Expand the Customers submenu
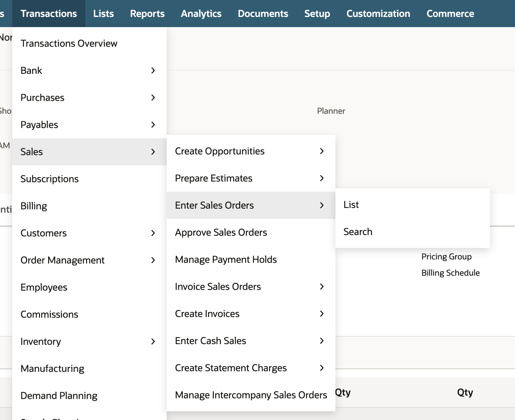515x420 pixels. coord(89,233)
